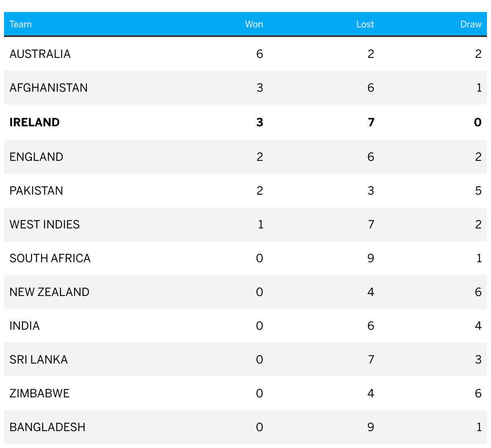Screen dimensions: 491x448
Task: Select the SRI LANKA row label
Action: 39,360
